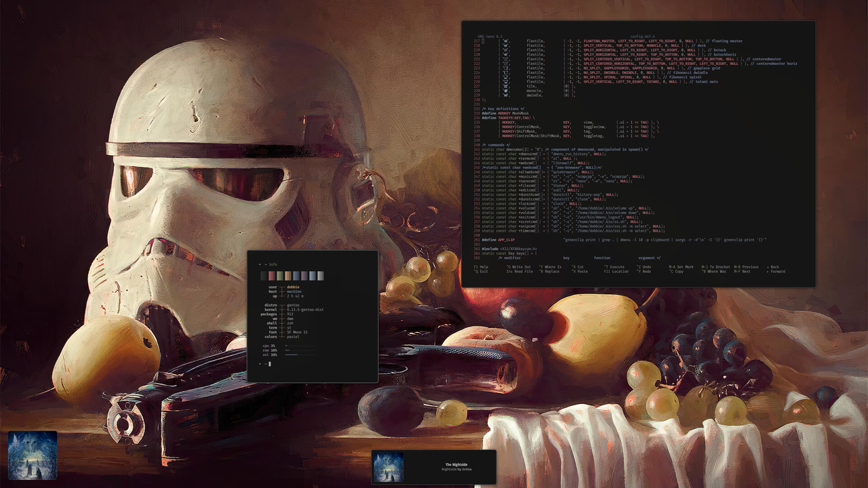Click 'Nightside by Grima' notification subtitle
This screenshot has height=488, width=868.
tap(456, 470)
